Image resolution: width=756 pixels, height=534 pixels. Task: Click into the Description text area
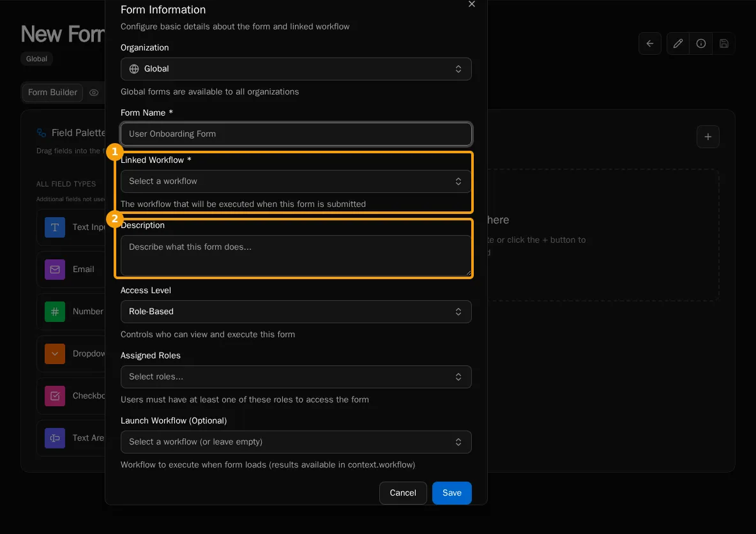[x=296, y=256]
